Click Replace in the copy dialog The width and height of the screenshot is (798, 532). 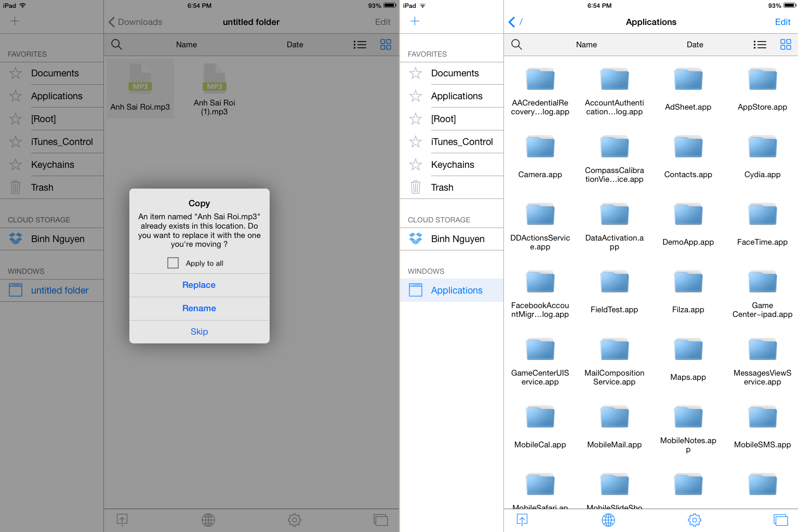point(199,285)
